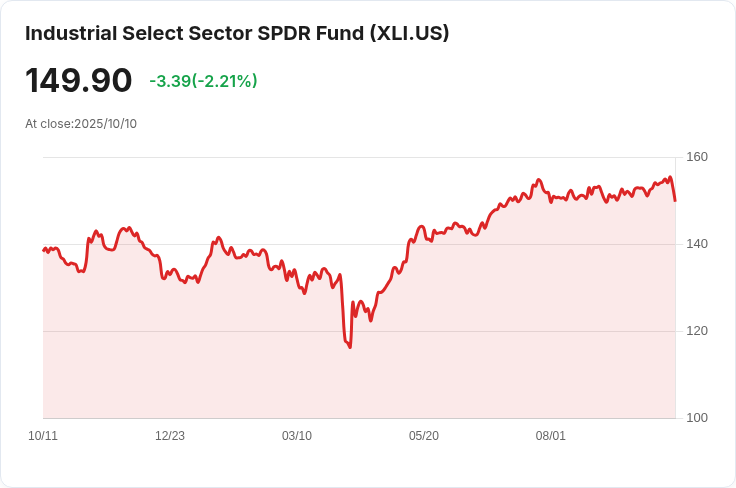The image size is (736, 488).
Task: Select the 140 y-axis label
Action: point(697,244)
